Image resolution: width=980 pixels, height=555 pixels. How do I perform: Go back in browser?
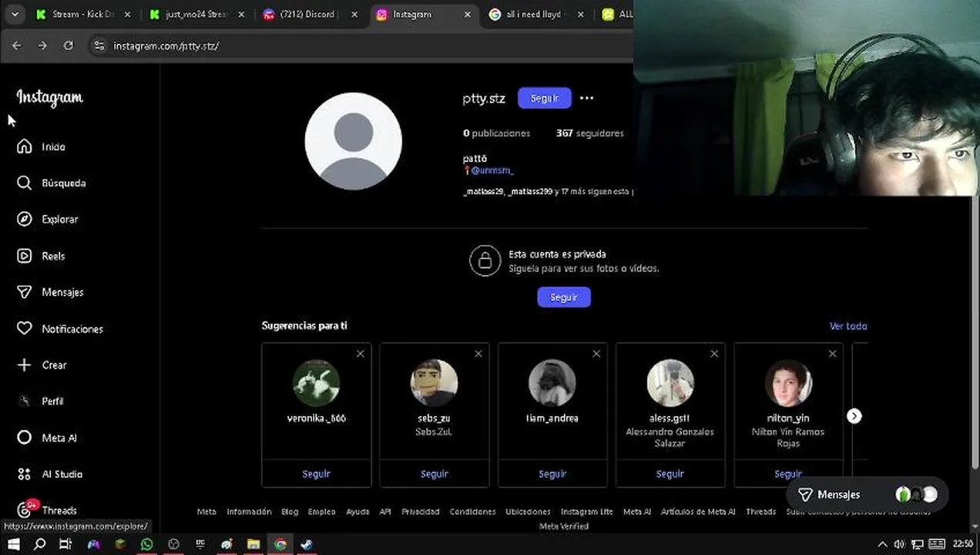click(17, 45)
